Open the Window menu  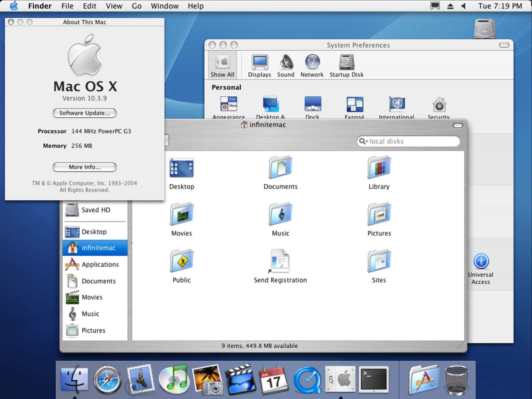(164, 6)
